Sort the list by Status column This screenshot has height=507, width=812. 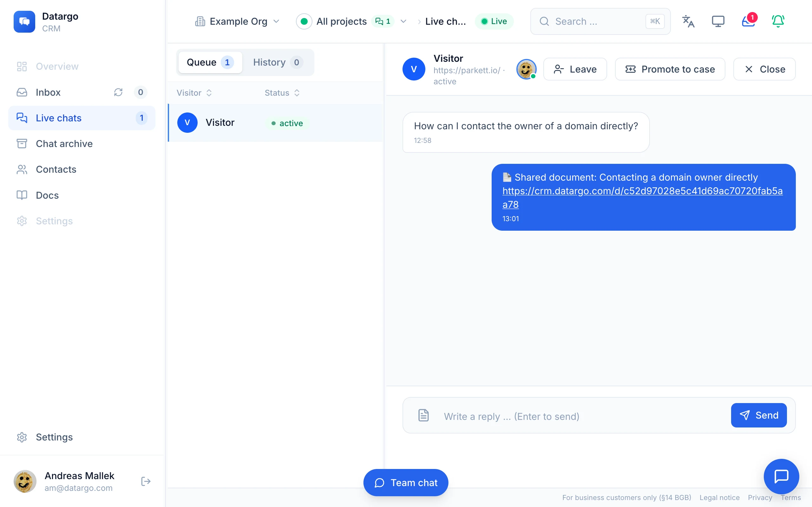[282, 93]
